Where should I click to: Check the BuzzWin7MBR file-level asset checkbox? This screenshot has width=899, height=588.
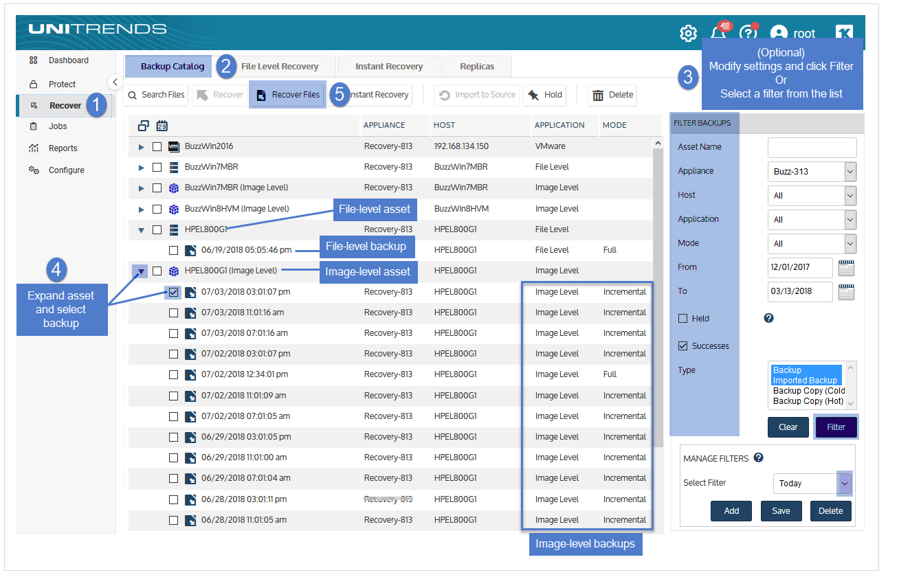(x=157, y=167)
